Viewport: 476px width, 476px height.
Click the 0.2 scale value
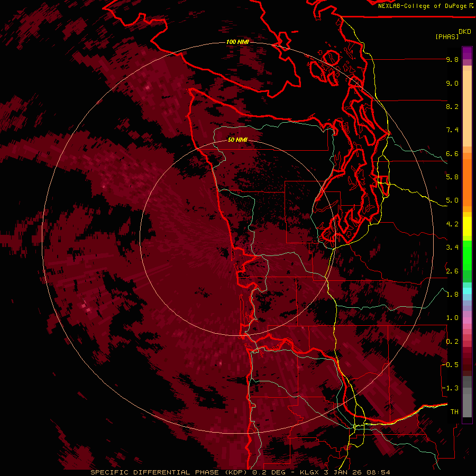(452, 342)
